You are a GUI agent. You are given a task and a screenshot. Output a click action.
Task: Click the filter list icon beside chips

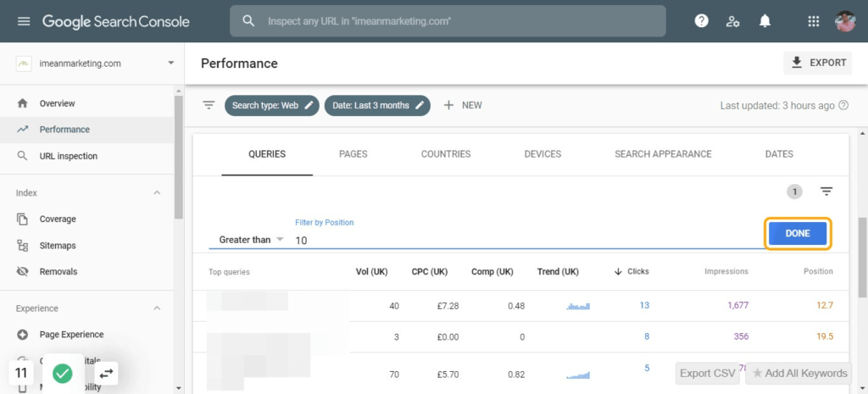(x=209, y=105)
